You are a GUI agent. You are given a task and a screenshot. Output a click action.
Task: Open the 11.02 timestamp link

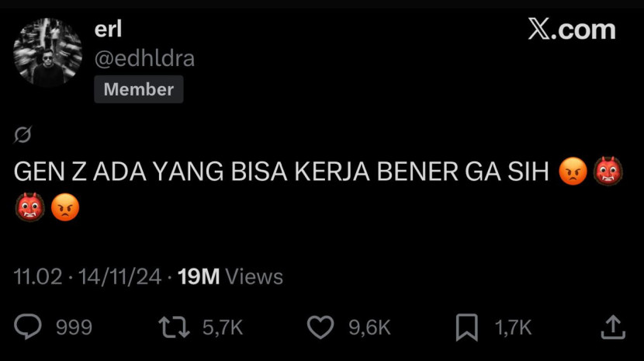[38, 276]
